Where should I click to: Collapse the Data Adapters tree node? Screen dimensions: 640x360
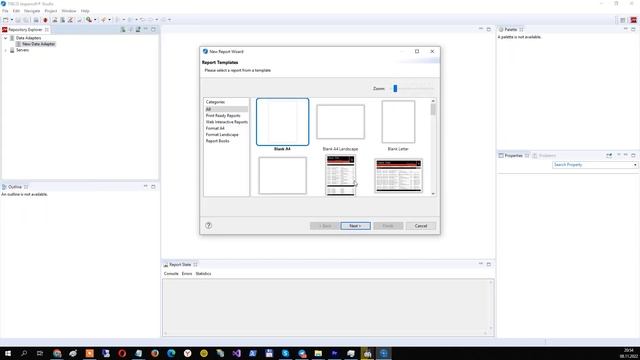[x=6, y=38]
